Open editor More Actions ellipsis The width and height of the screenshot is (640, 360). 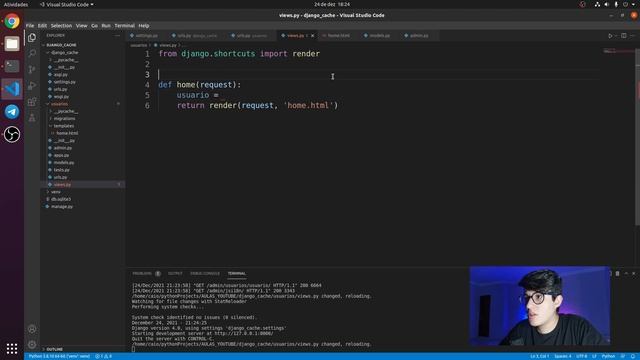click(x=633, y=36)
